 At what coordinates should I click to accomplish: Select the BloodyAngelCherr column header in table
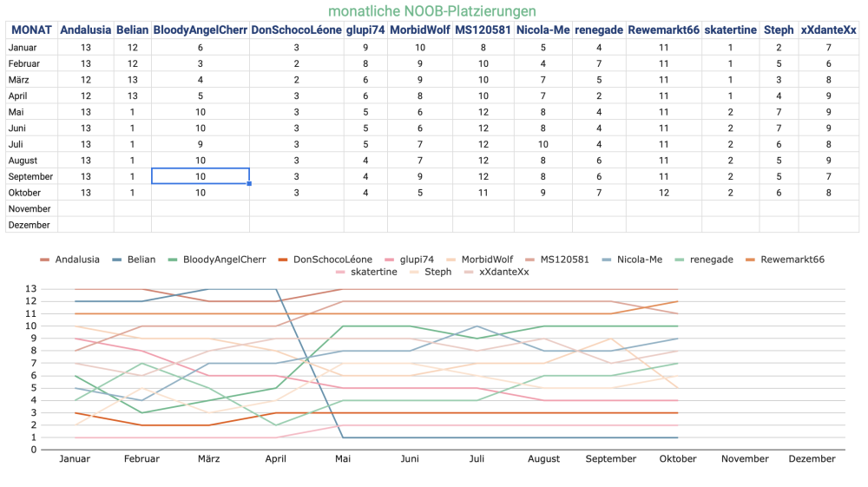[201, 30]
